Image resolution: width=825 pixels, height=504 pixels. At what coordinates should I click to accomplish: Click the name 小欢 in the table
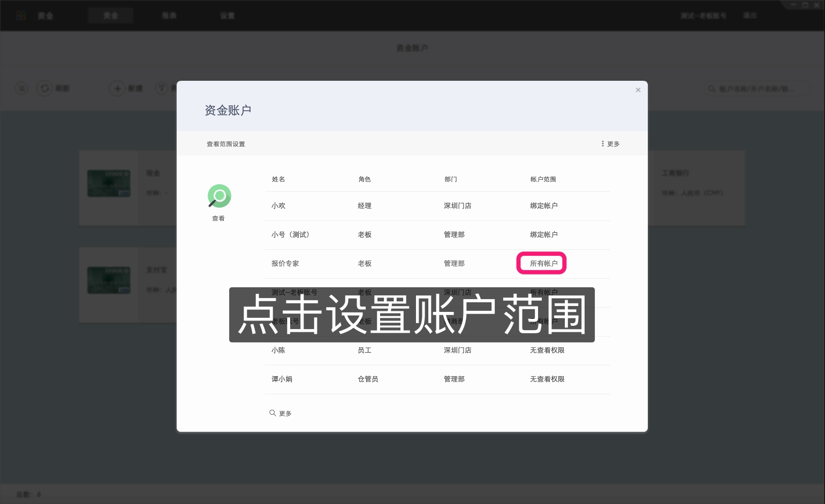tap(278, 205)
